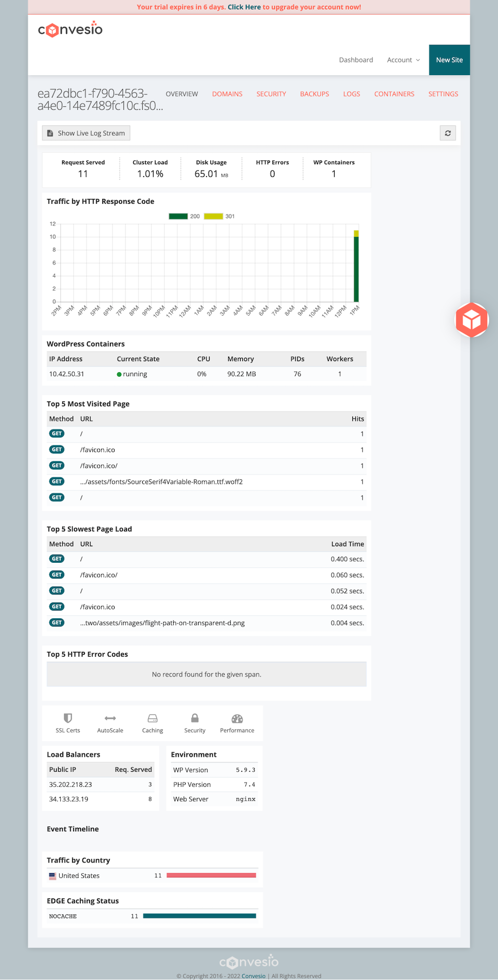Viewport: 498px width, 980px height.
Task: Click IP address 10.42.50.31
Action: (x=66, y=374)
